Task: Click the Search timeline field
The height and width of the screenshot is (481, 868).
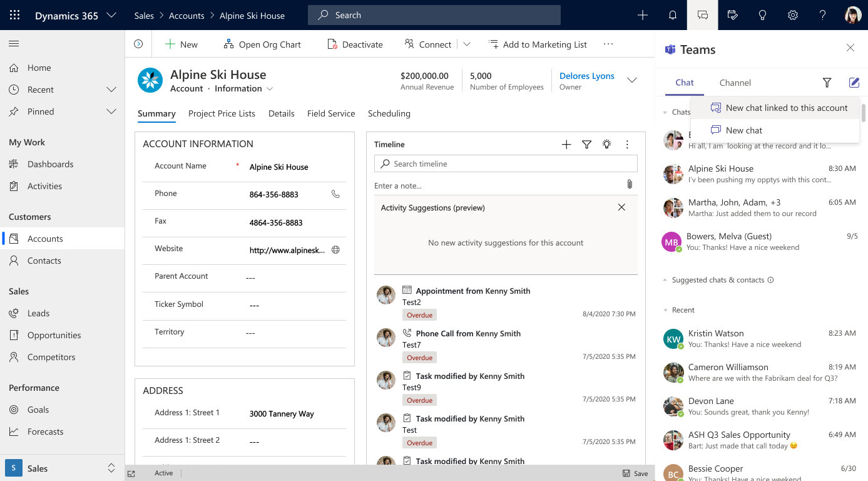Action: pos(506,163)
